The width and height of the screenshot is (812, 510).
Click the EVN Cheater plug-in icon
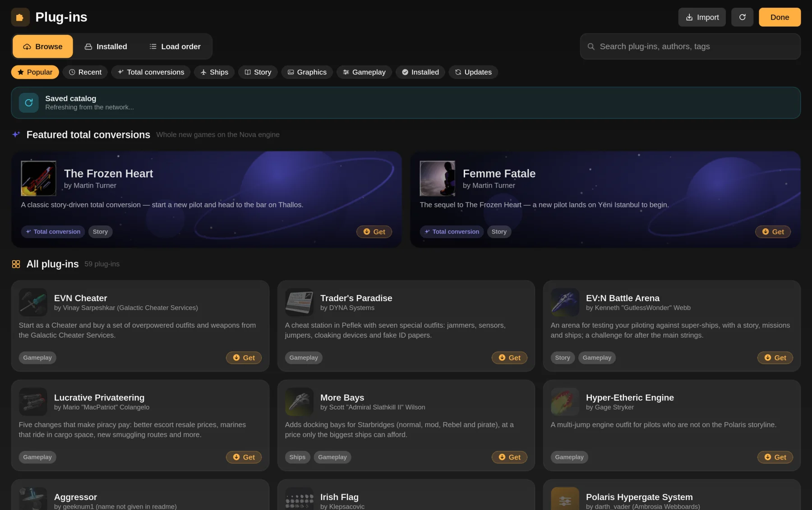[33, 302]
